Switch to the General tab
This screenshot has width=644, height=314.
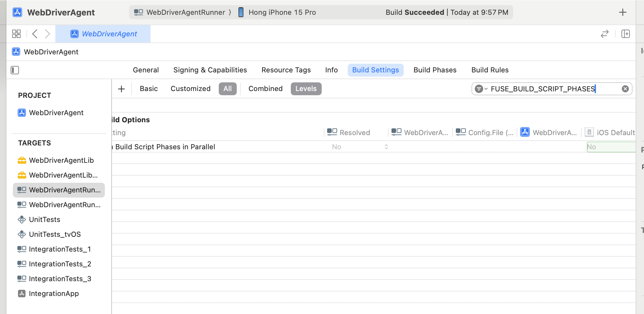[x=146, y=70]
